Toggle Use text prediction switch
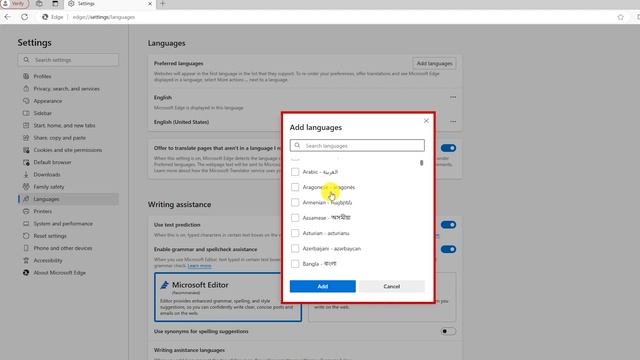This screenshot has height=360, width=640. 448,225
